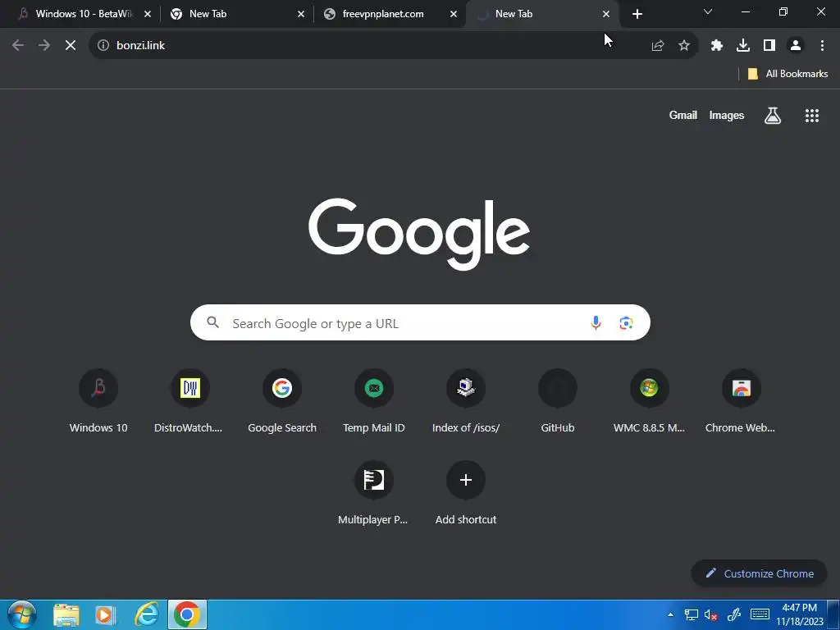
Task: Launch Internet Explorer from taskbar
Action: (146, 615)
